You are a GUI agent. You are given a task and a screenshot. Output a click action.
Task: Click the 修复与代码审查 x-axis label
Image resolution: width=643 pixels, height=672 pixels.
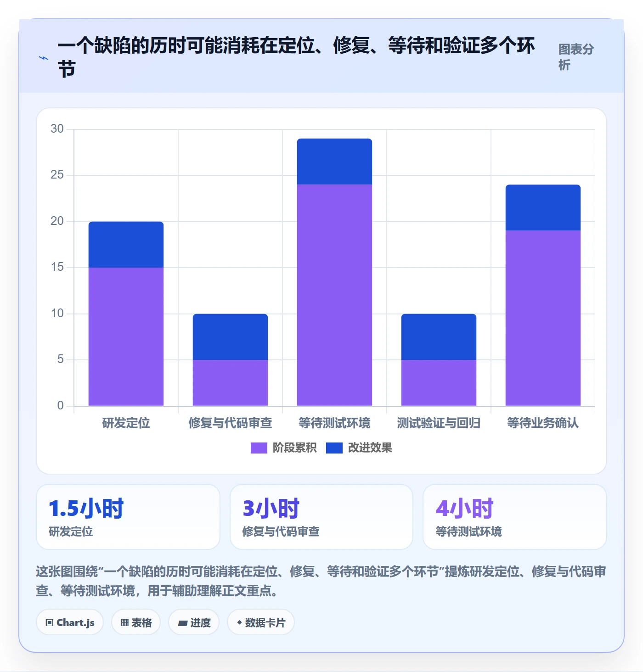(x=230, y=423)
